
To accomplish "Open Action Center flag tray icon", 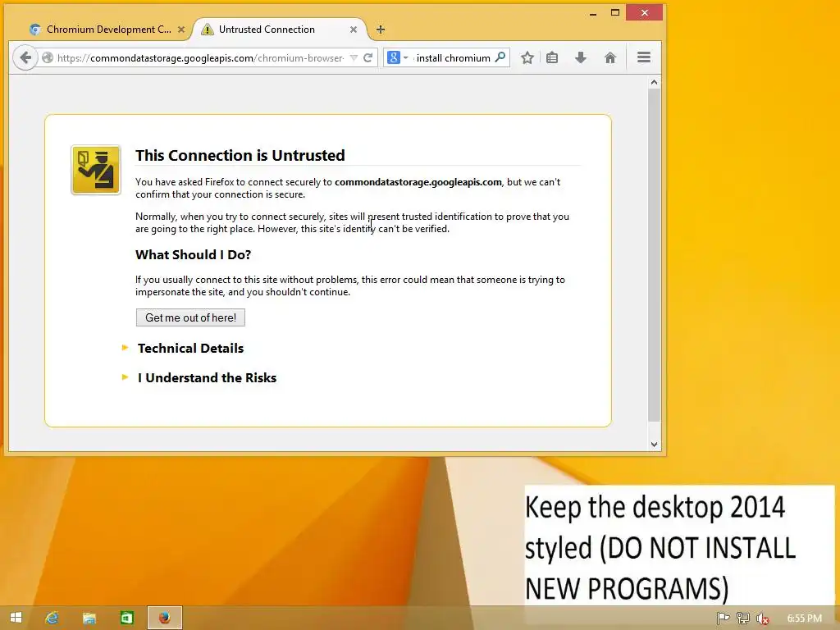I will (724, 619).
